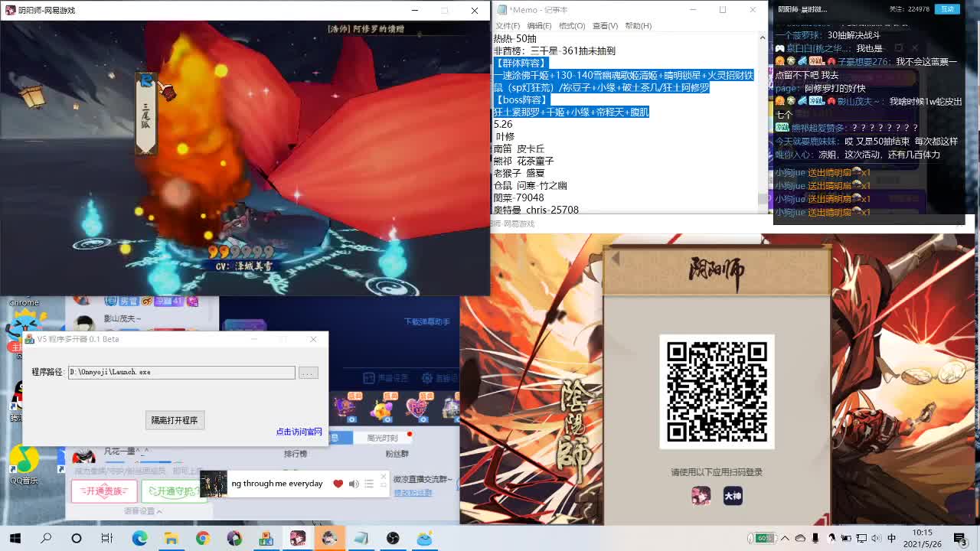Click the line 熊祁 花杀童子 in Notepad
The height and width of the screenshot is (551, 980).
coord(524,161)
